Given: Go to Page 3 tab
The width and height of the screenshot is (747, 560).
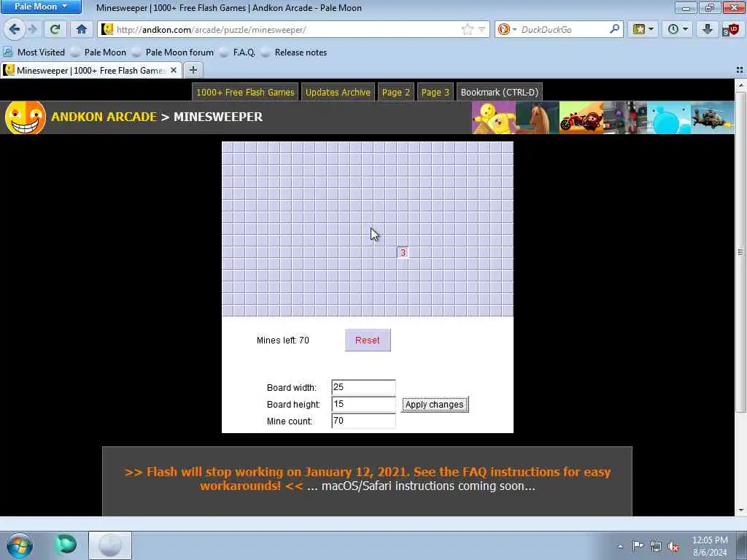Looking at the screenshot, I should pos(436,93).
